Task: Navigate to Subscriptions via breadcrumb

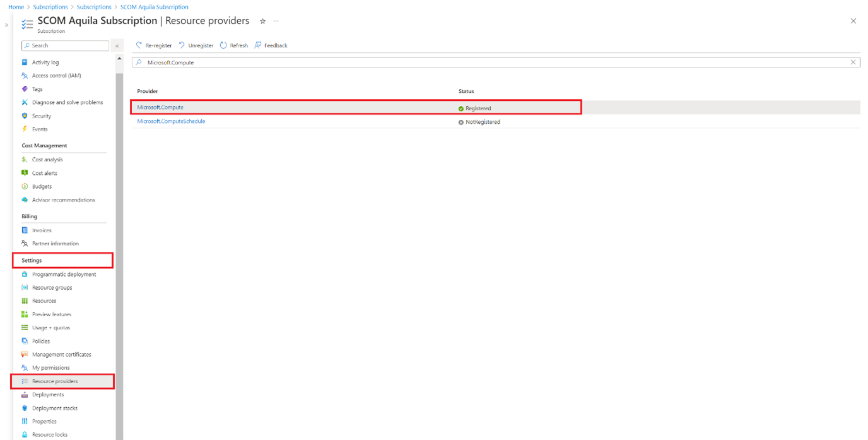Action: (50, 6)
